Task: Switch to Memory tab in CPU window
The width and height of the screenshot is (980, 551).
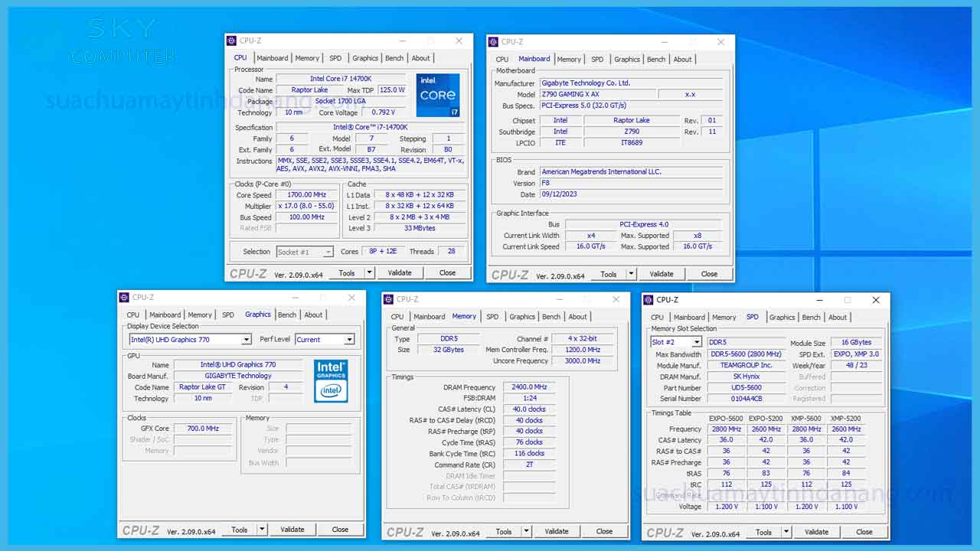Action: (307, 58)
